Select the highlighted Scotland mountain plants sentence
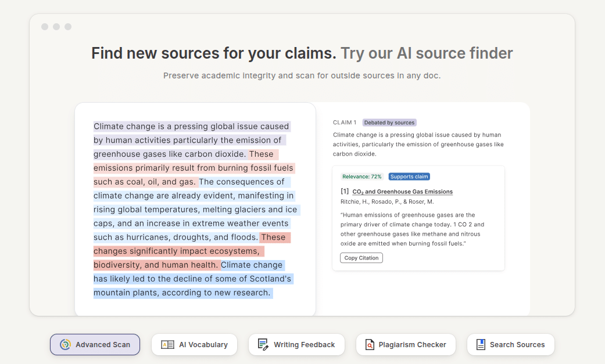This screenshot has width=605, height=364. [x=192, y=279]
